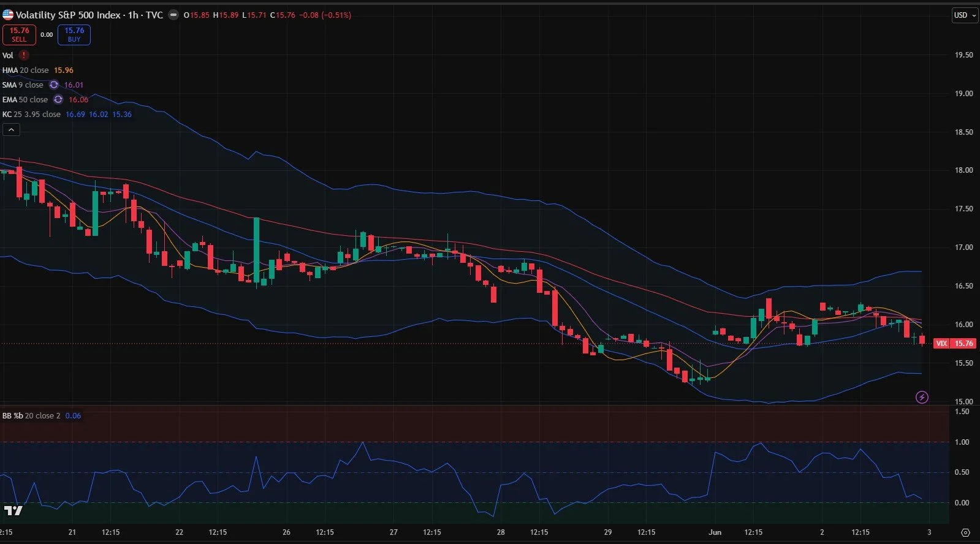Open chart settings via the hexagon gear icon
The width and height of the screenshot is (980, 544).
pos(965,532)
